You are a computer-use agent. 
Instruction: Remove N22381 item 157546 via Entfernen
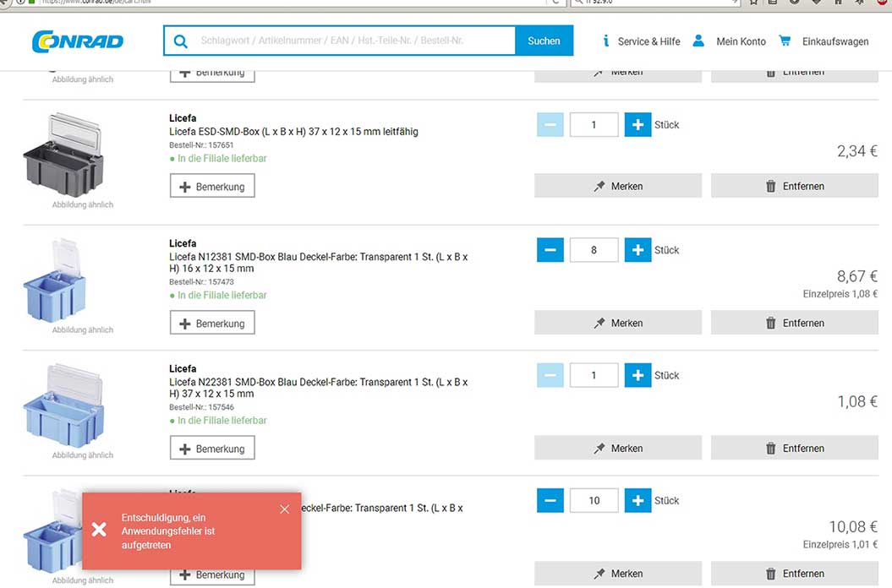795,448
